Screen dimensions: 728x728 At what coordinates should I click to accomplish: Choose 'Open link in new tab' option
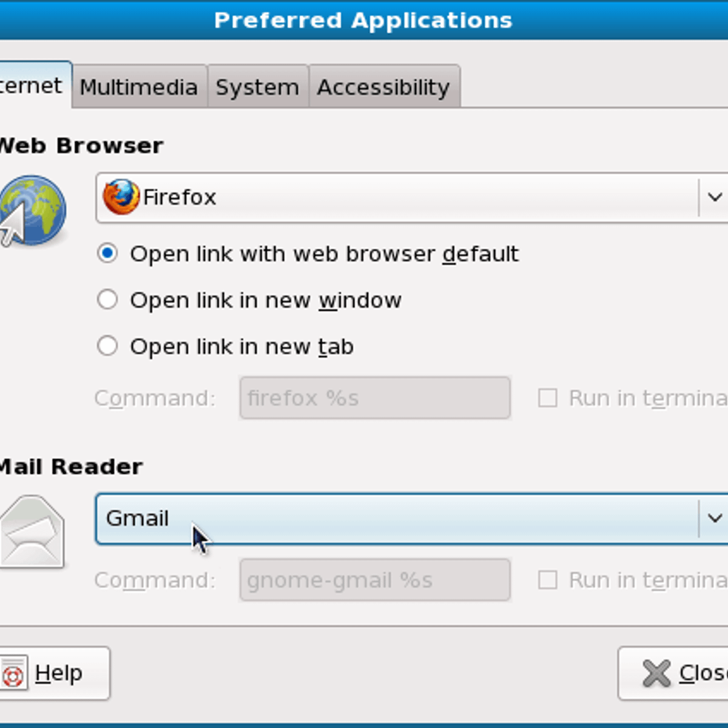107,346
